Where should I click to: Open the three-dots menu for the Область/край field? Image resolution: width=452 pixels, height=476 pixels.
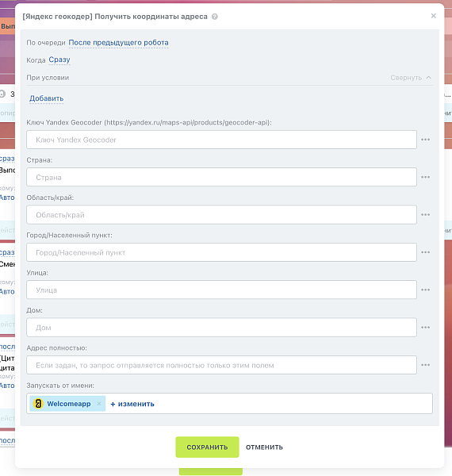425,215
